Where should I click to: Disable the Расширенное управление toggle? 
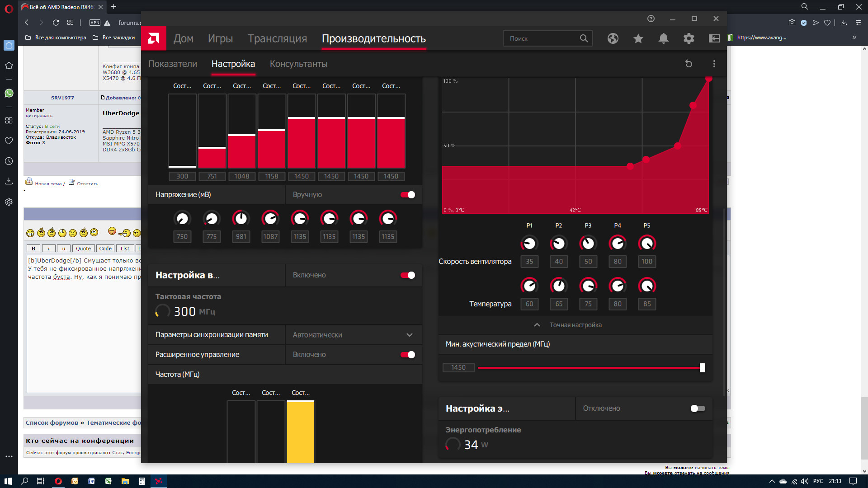[408, 355]
